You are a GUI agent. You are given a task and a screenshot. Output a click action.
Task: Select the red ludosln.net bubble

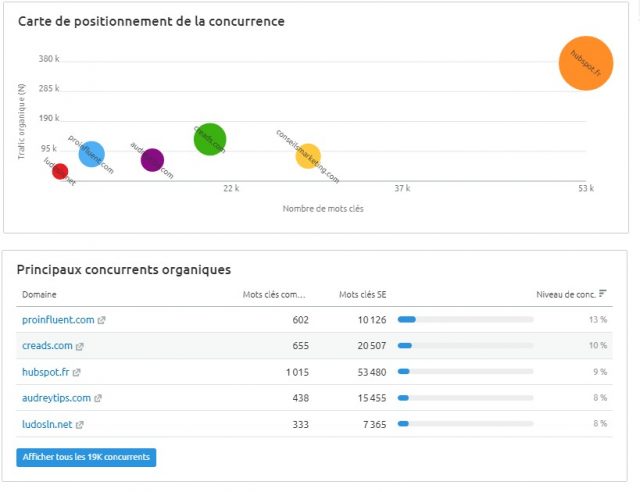tap(60, 171)
